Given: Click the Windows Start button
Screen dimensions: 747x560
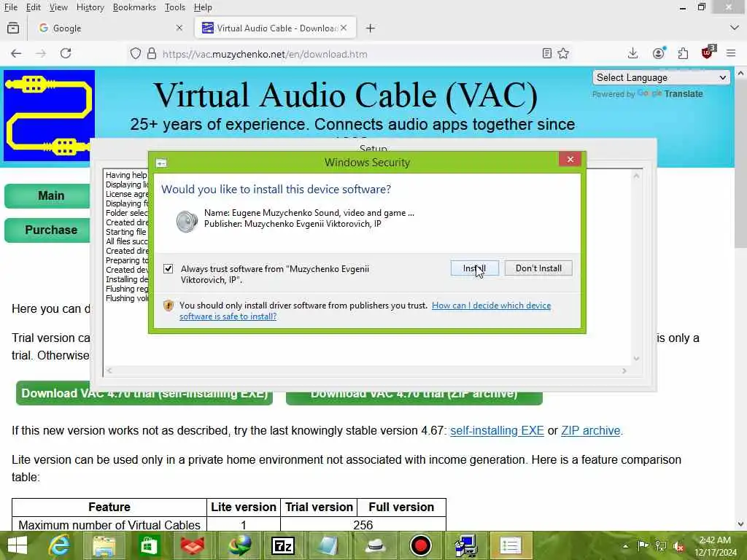Looking at the screenshot, I should coord(18,545).
